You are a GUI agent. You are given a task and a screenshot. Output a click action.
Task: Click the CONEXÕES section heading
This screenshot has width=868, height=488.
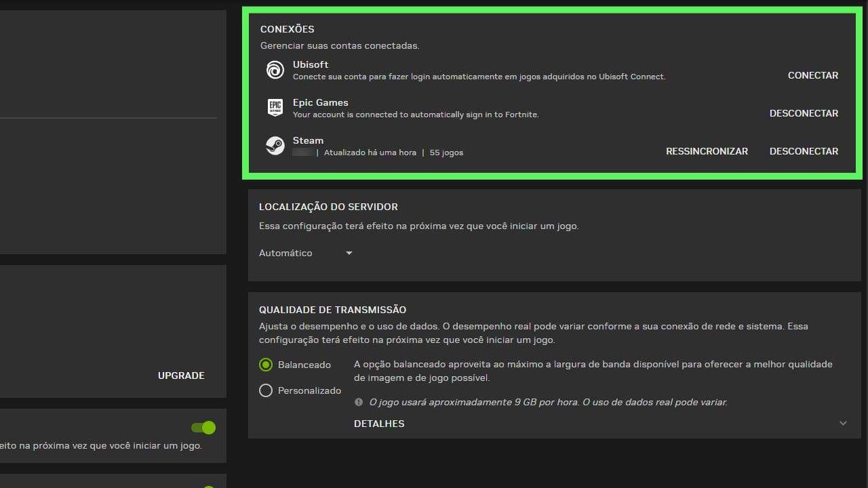(287, 29)
